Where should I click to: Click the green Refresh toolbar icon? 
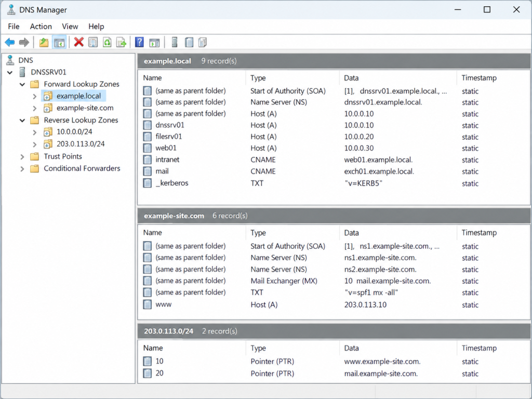[x=107, y=43]
